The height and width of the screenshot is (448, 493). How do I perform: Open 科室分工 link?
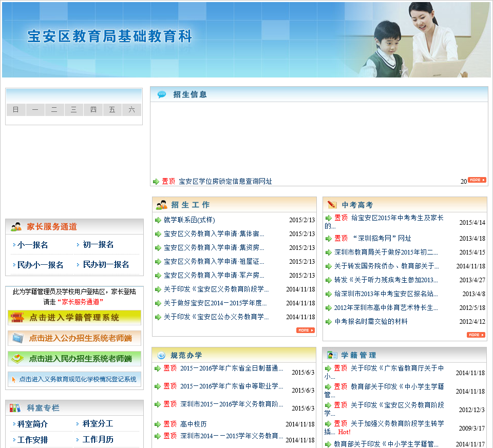pos(98,423)
